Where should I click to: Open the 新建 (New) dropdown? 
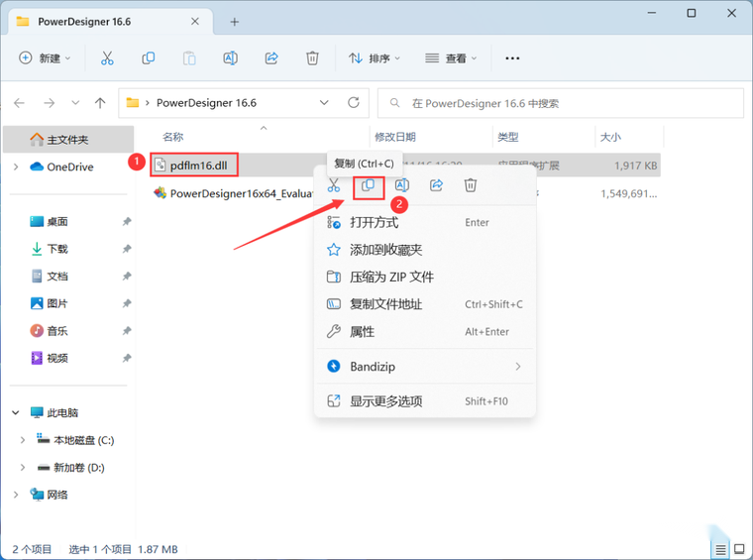tap(45, 58)
